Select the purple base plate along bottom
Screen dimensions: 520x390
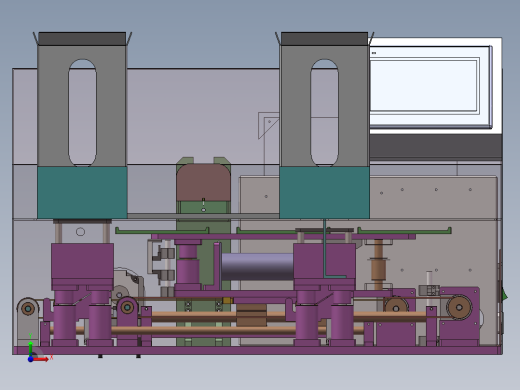point(257,350)
